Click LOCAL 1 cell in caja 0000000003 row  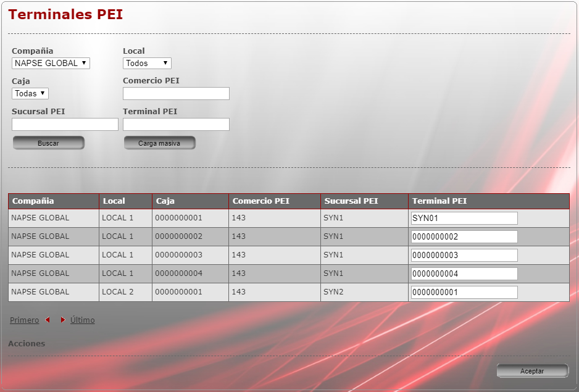(125, 255)
